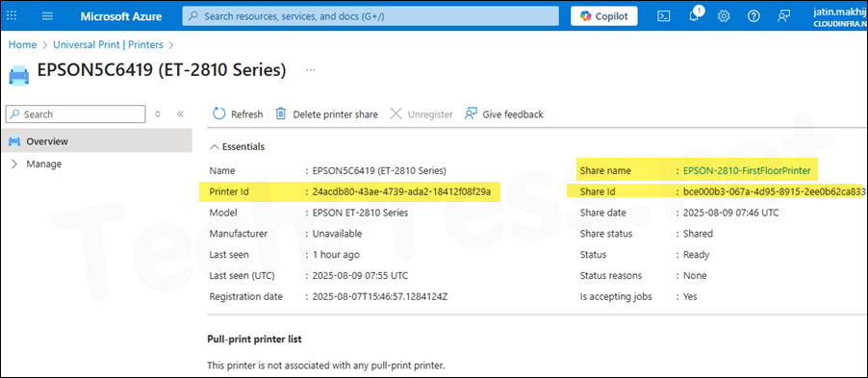Open the portal hamburger menu
The width and height of the screenshot is (868, 378).
(x=47, y=16)
